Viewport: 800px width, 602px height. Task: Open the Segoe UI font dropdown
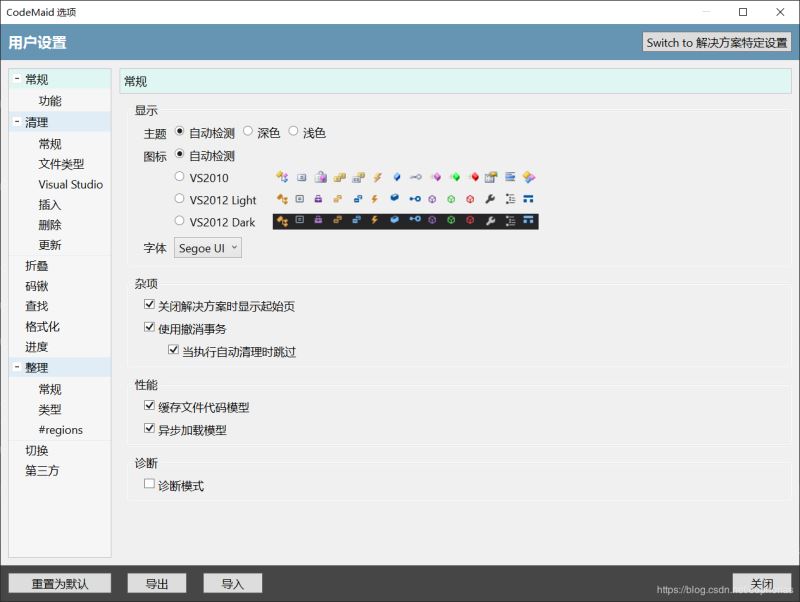pos(206,248)
